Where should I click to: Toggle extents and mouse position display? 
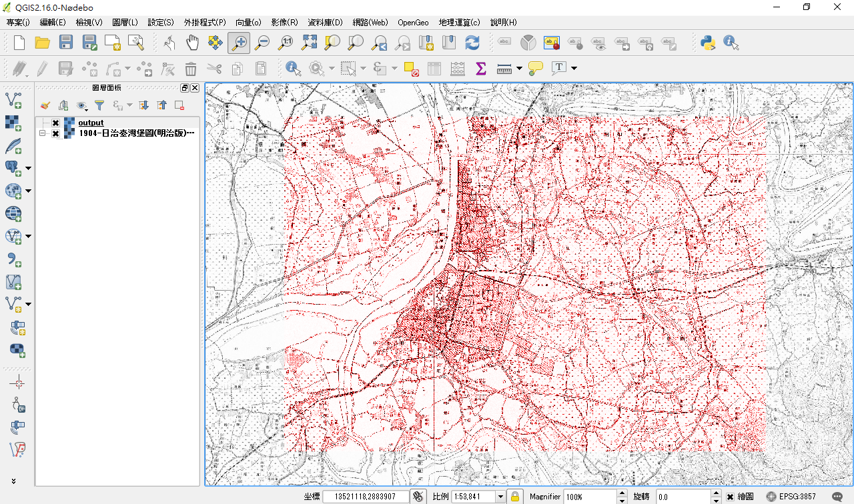(418, 496)
